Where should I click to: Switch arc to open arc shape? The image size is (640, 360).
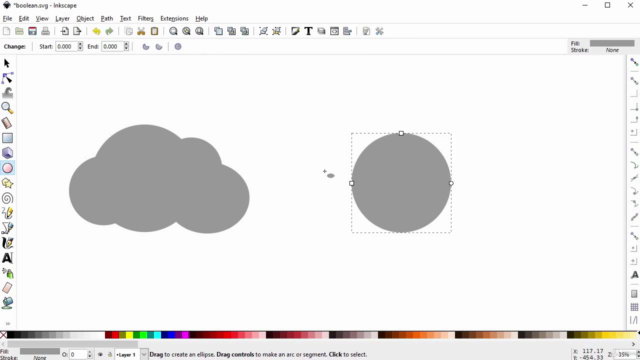tap(159, 47)
